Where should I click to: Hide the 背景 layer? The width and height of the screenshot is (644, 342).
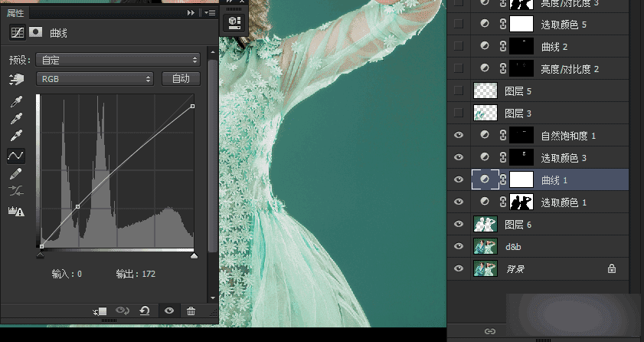459,268
